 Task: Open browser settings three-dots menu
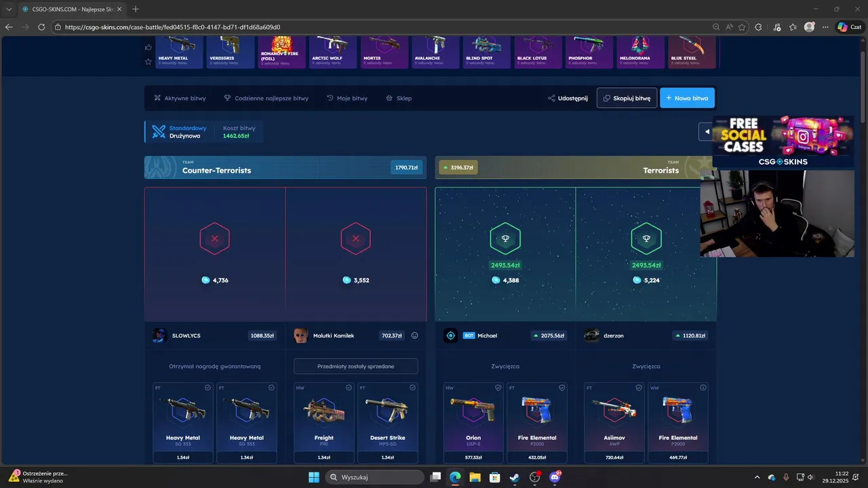[825, 27]
